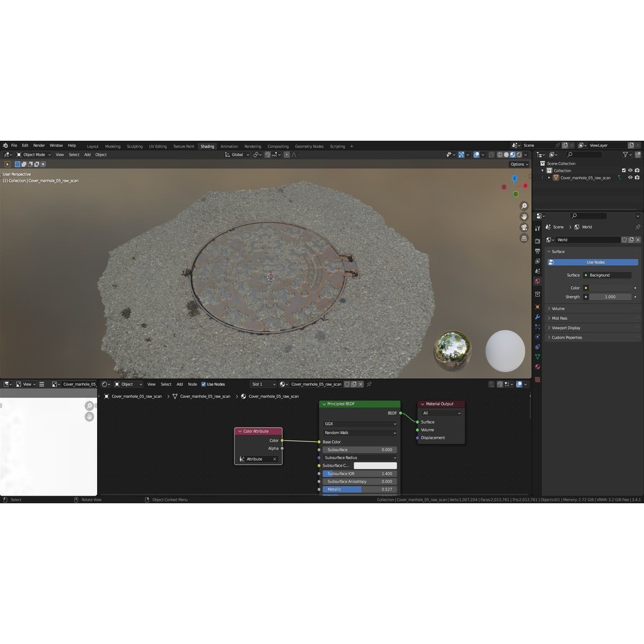Open the Modifiers wrench tab icon
Viewport: 644px width, 644px height.
coord(537,317)
